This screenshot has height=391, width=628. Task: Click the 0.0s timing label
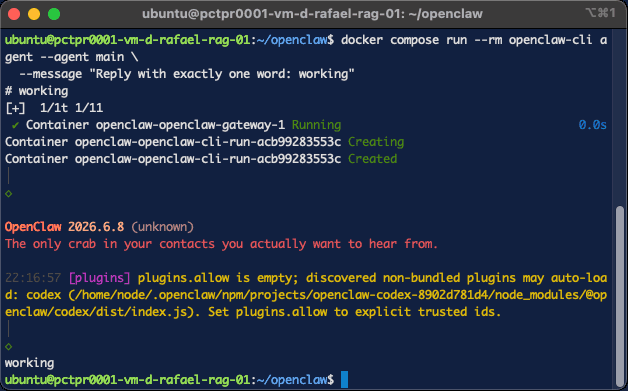pos(592,125)
